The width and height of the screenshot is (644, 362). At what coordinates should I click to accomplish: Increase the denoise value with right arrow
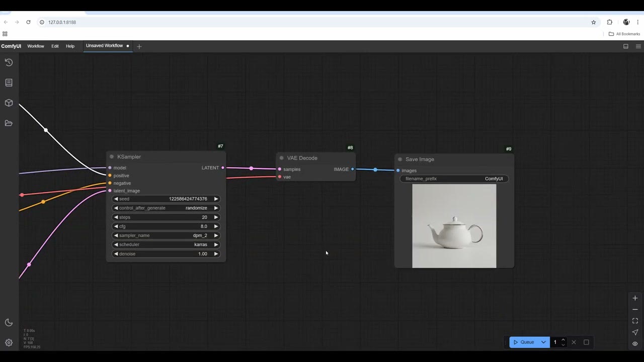point(216,254)
